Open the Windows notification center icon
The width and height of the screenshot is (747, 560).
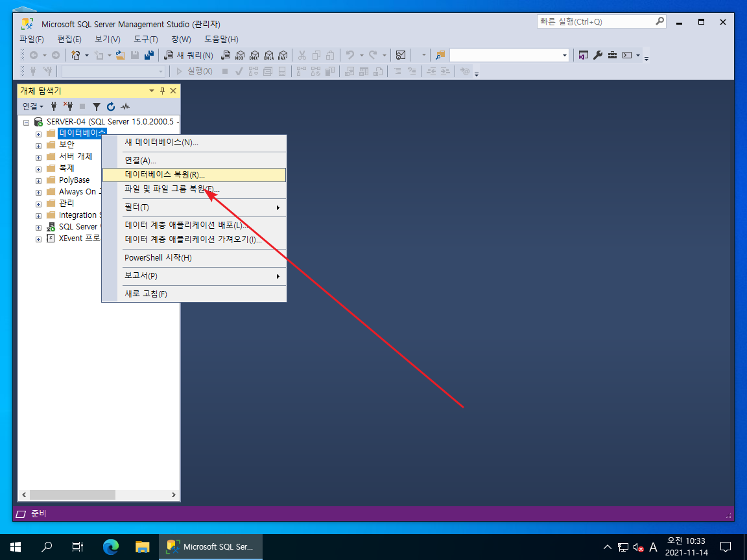coord(726,546)
